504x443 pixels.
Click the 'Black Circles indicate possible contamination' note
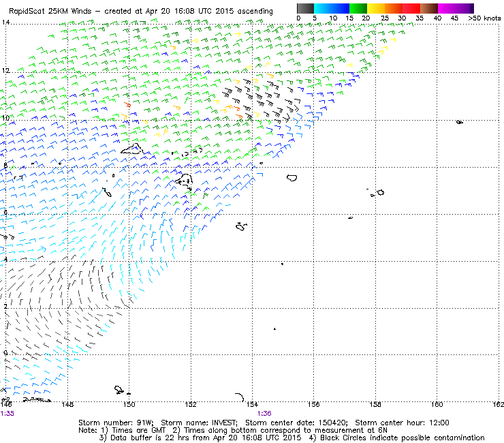(x=402, y=438)
